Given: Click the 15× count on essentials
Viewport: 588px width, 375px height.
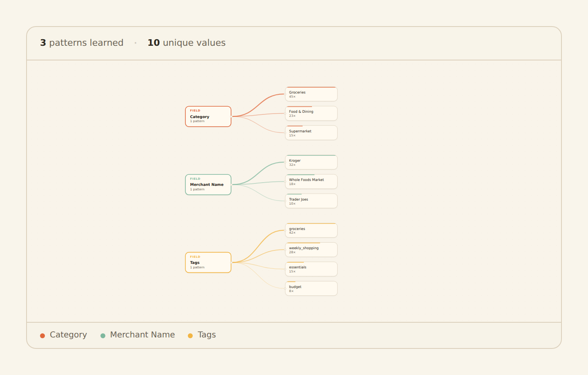Looking at the screenshot, I should coord(292,272).
